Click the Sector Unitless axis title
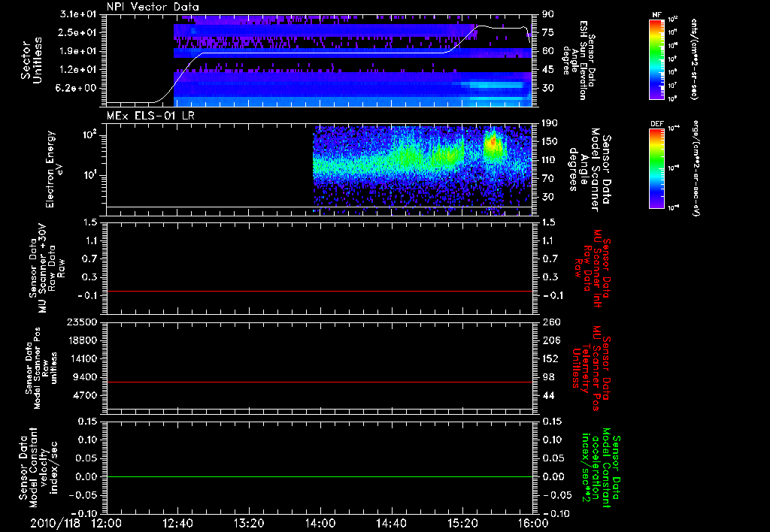This screenshot has height=532, width=770. 32,60
